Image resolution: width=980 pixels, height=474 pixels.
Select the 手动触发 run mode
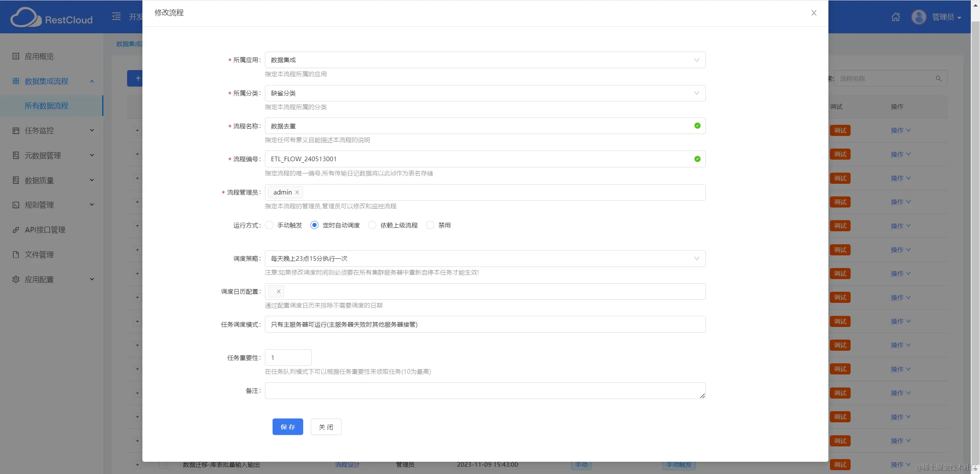269,225
